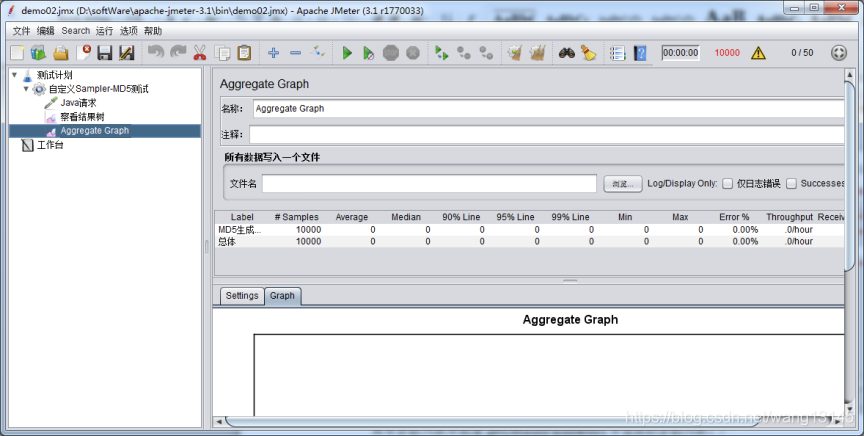
Task: Click the Shutdown test icon
Action: click(413, 53)
